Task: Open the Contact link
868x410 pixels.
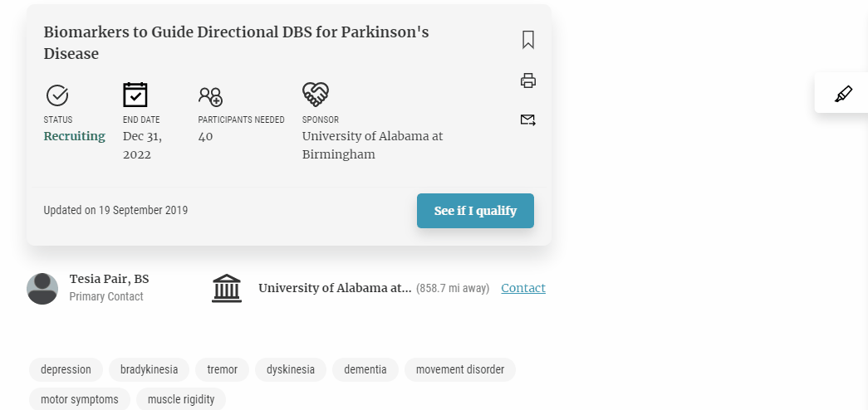Action: pos(523,288)
